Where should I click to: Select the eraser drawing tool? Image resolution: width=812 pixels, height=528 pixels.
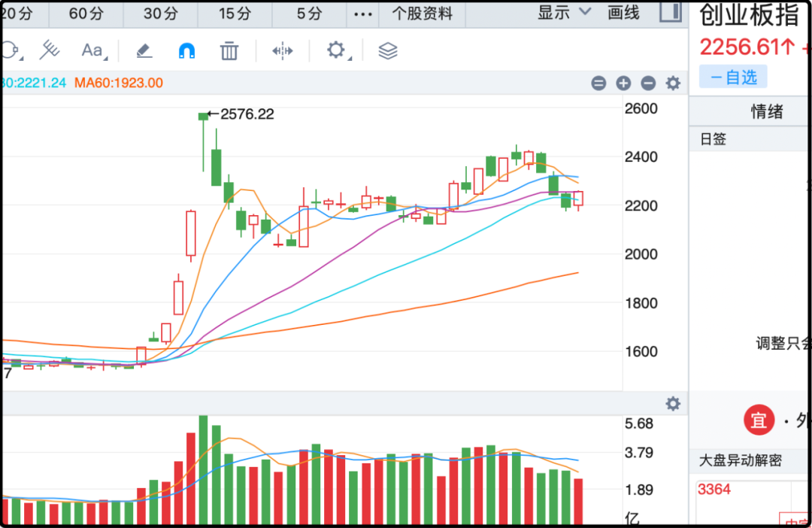tap(144, 51)
